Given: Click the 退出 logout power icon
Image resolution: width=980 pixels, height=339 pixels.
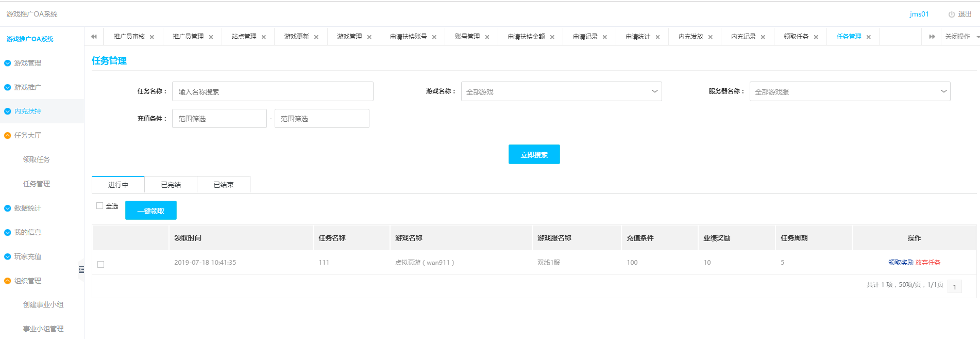Looking at the screenshot, I should (951, 14).
